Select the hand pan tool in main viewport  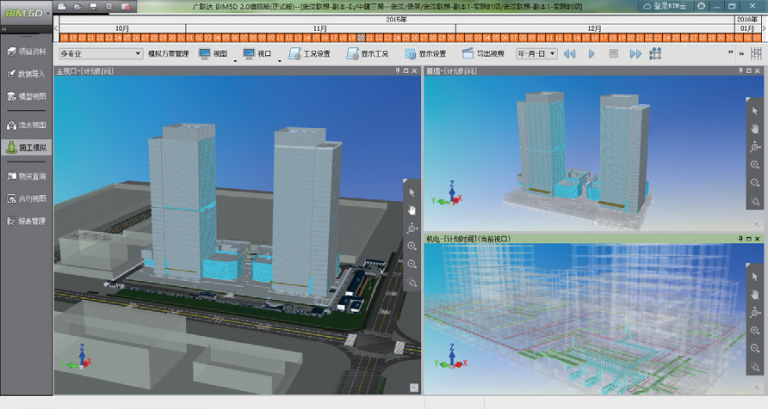411,209
